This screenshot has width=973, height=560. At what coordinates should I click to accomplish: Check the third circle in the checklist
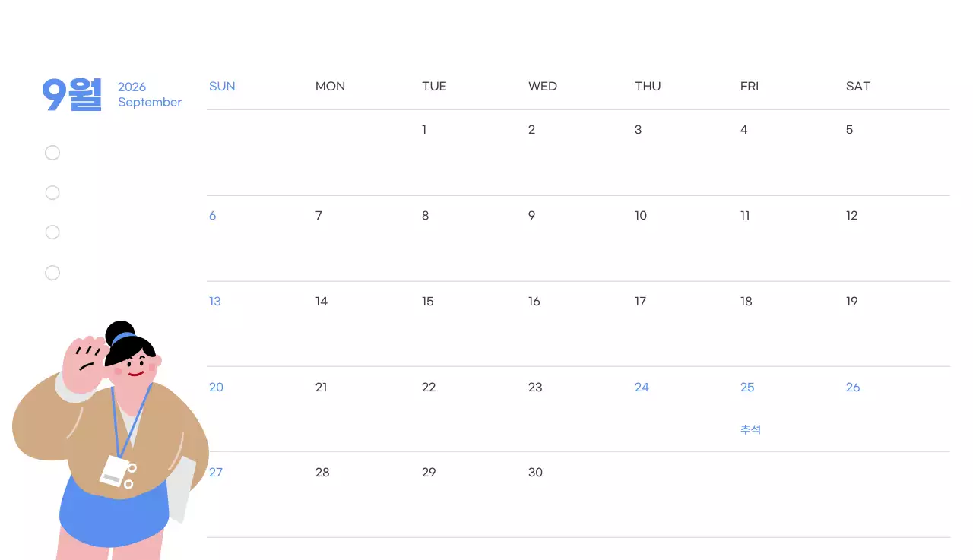[52, 233]
